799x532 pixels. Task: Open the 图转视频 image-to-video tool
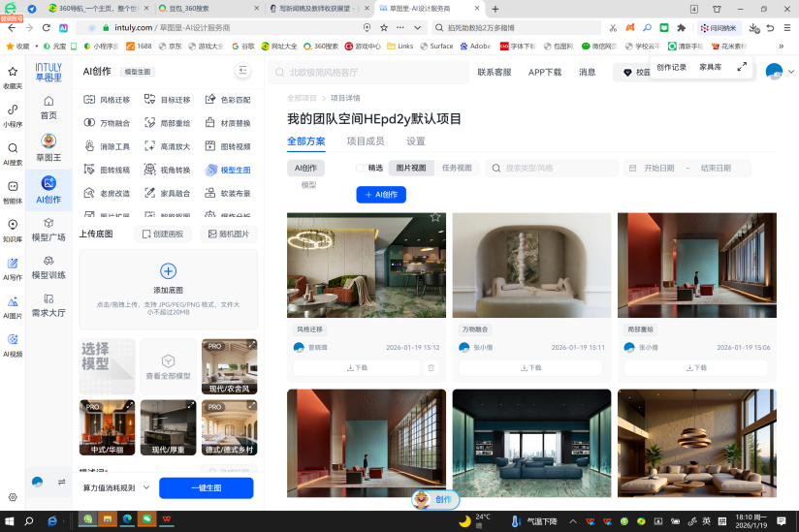point(229,146)
